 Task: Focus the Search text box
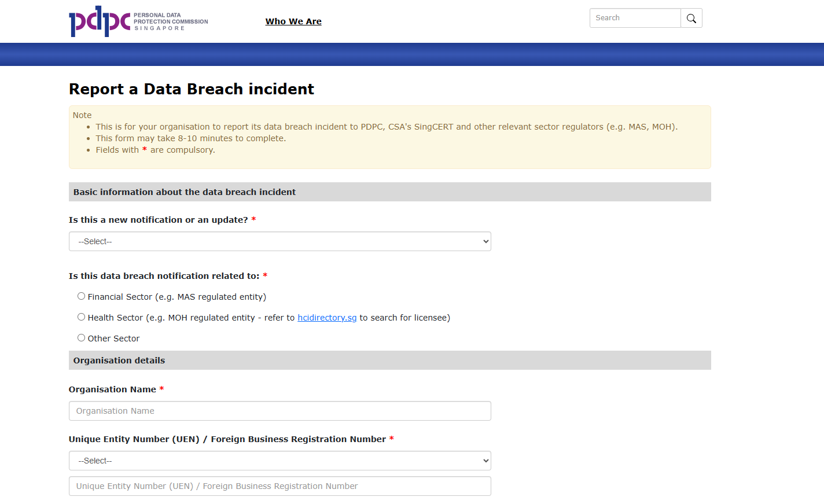(x=635, y=18)
